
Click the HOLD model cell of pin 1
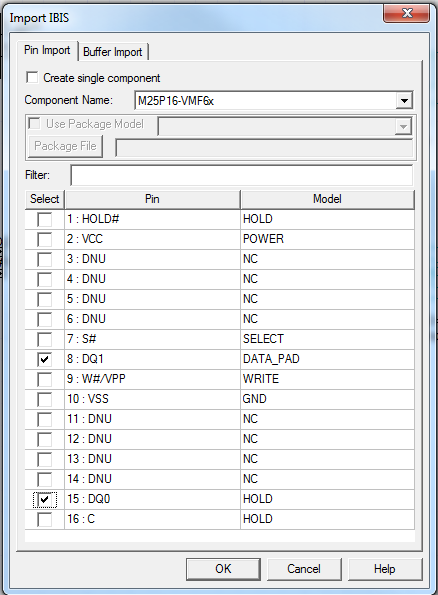click(327, 219)
